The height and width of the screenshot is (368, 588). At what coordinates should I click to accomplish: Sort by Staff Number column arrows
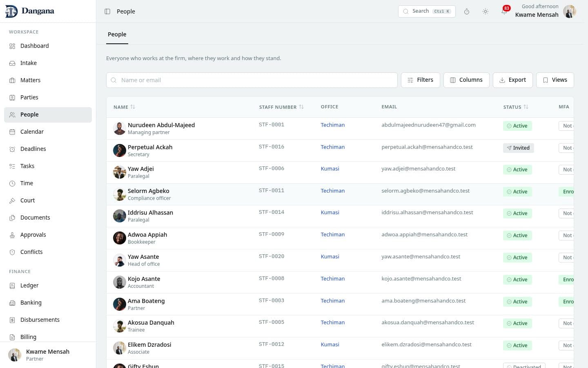point(301,107)
